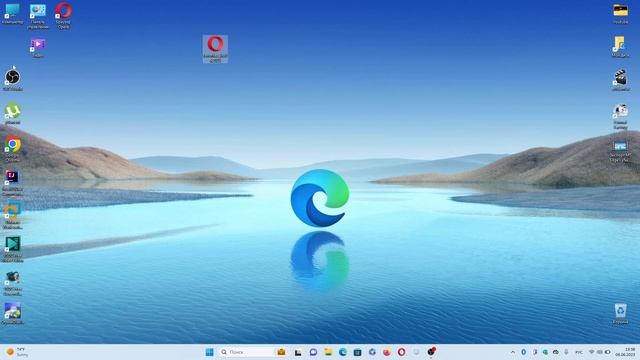Select the IntelliJ IDEA desktop shortcut
640x360 pixels.
12,183
